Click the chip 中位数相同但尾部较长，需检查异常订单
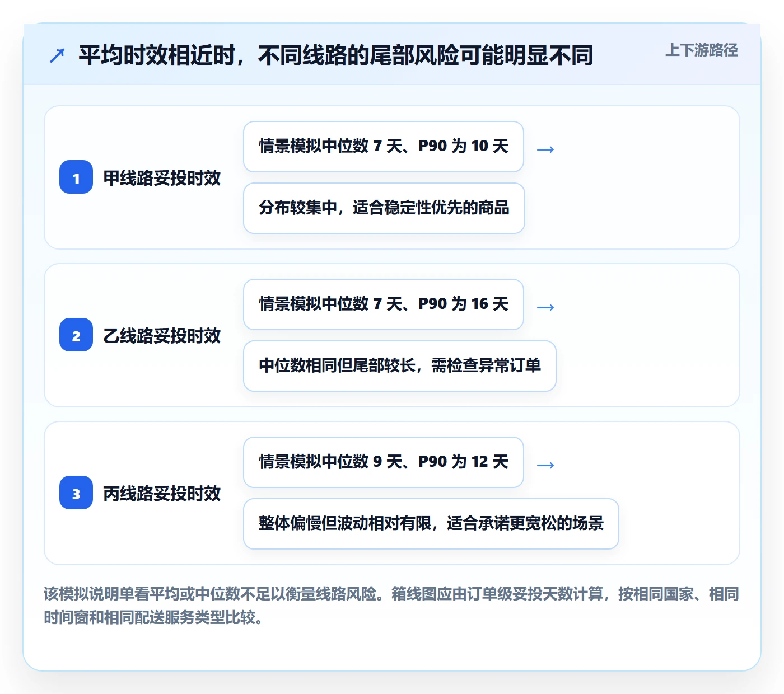Screen dimensions: 784x694 (400, 366)
